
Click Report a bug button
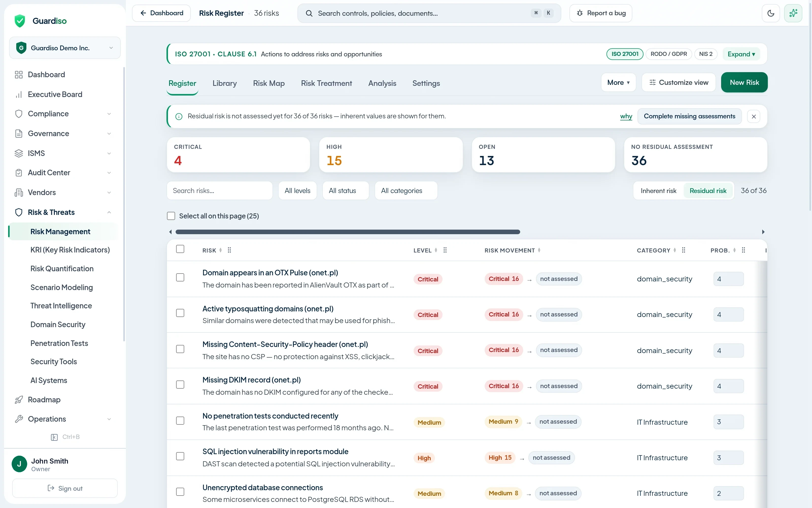click(x=601, y=13)
